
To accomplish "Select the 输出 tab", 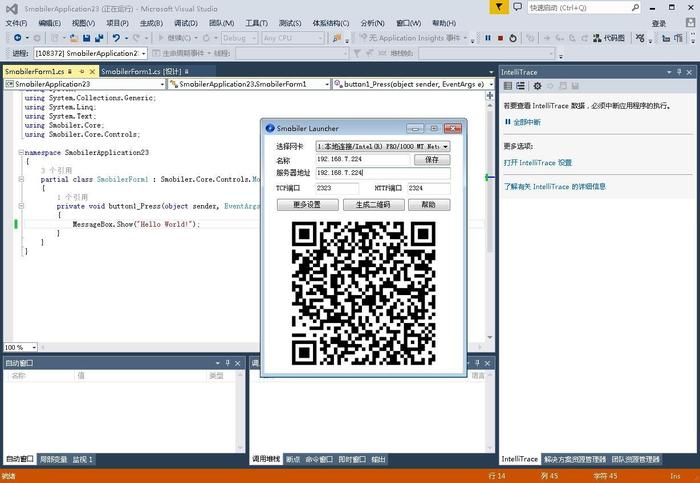I will click(x=378, y=459).
